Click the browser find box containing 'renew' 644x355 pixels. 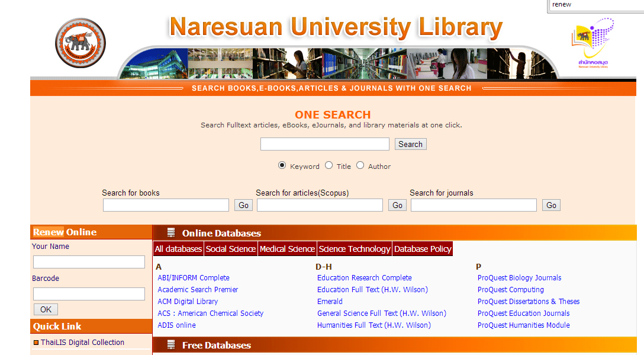point(597,5)
